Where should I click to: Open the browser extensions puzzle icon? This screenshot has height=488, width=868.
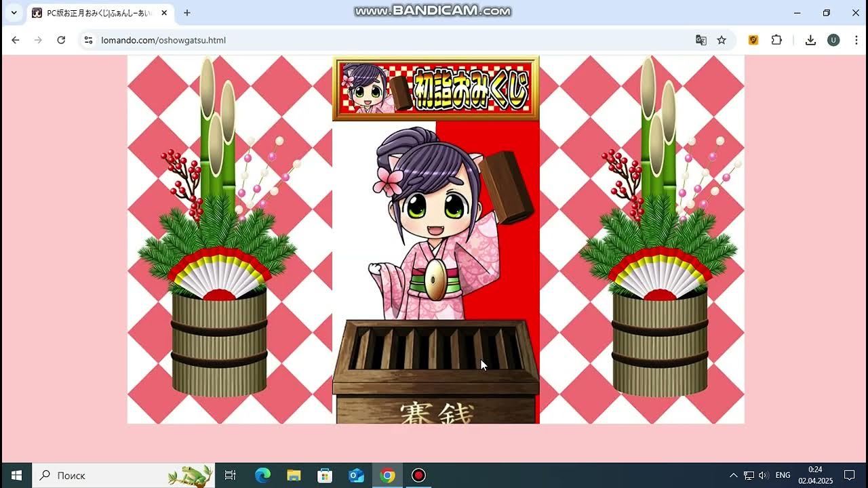pyautogui.click(x=776, y=40)
